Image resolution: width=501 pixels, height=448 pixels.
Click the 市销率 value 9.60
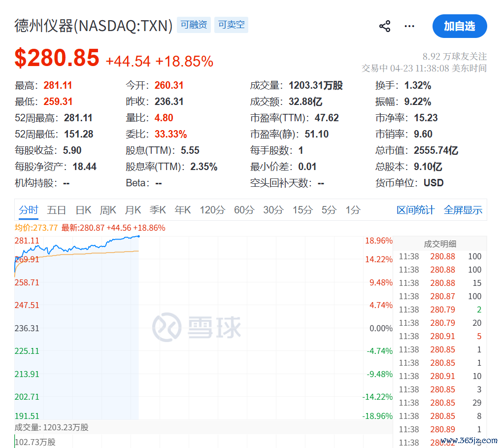[x=423, y=134]
